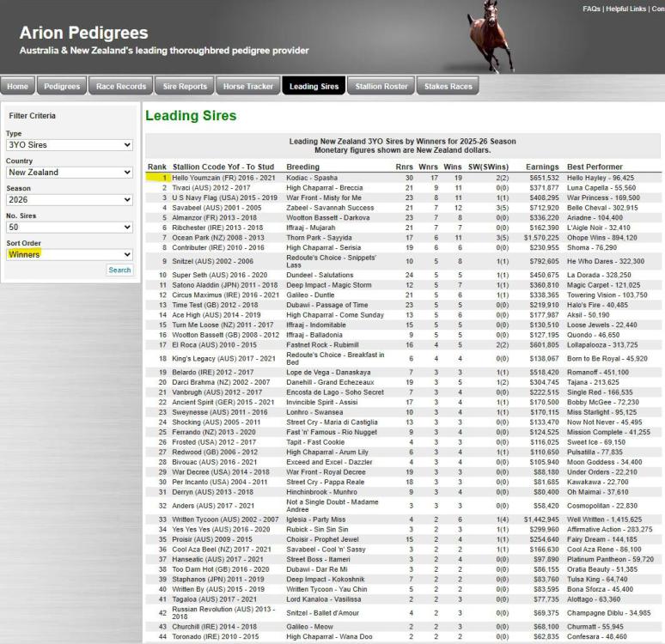Click stallion Circus Maximus (IRE) 2016 - 2021
665x644 pixels.
(x=226, y=295)
